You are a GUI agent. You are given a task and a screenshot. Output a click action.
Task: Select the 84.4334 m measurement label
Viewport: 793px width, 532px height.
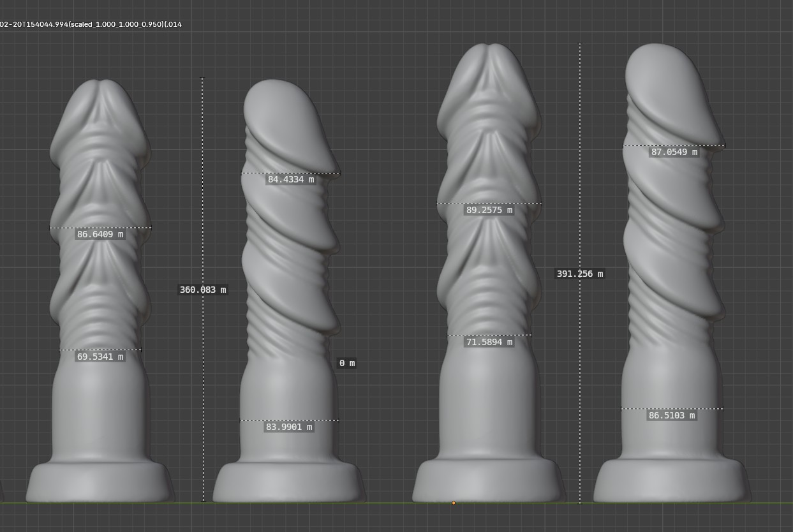[291, 180]
